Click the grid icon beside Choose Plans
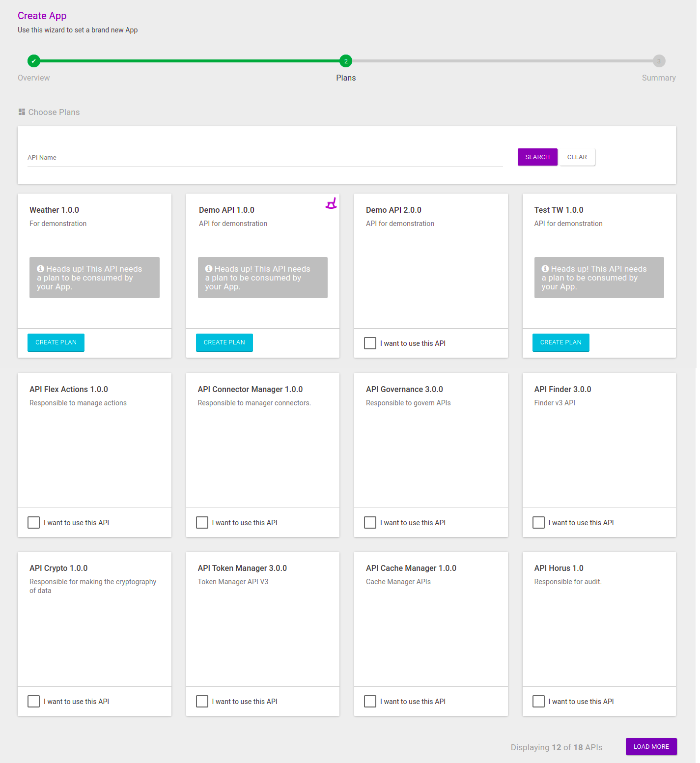The height and width of the screenshot is (763, 700). click(22, 112)
